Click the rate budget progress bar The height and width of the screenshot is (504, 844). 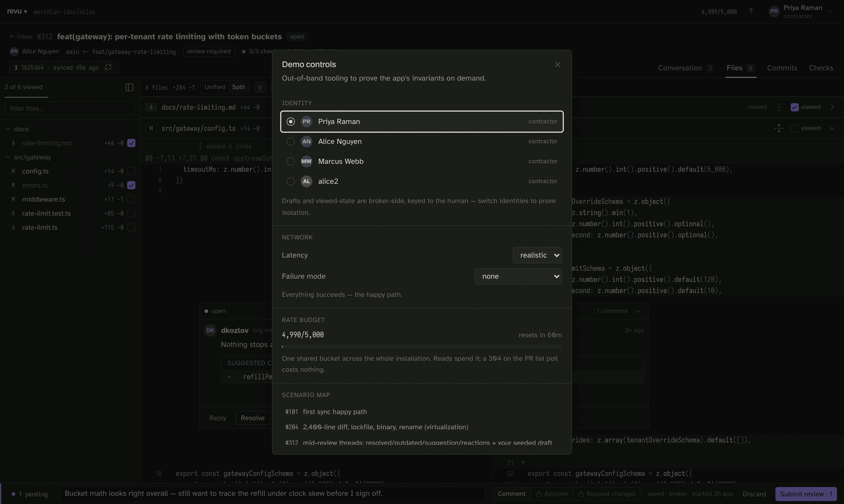coord(421,347)
